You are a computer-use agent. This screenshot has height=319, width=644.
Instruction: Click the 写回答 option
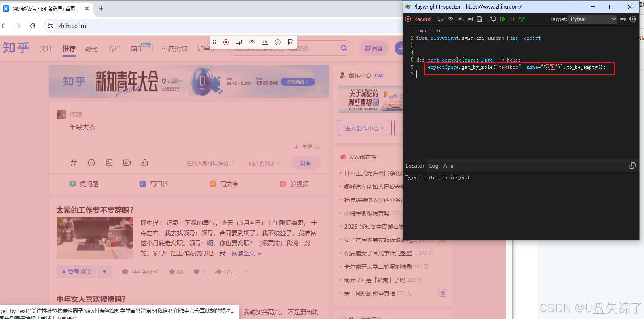tap(154, 184)
